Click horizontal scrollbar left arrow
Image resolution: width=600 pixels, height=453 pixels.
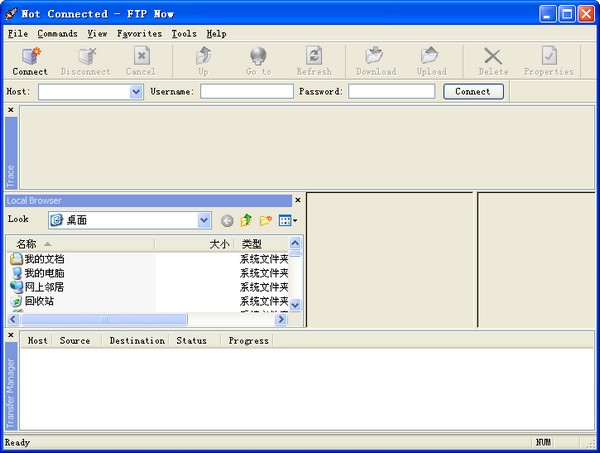(13, 319)
